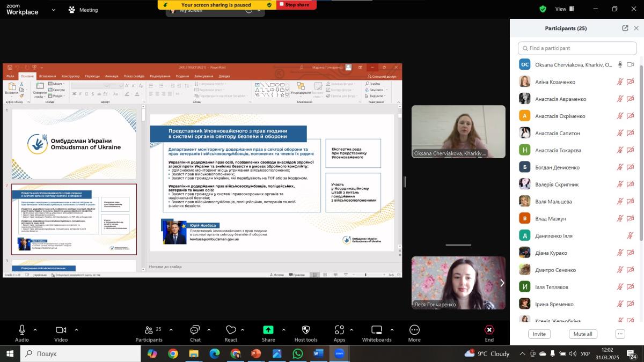
Task: Expand the Video options arrow
Action: [x=76, y=330]
